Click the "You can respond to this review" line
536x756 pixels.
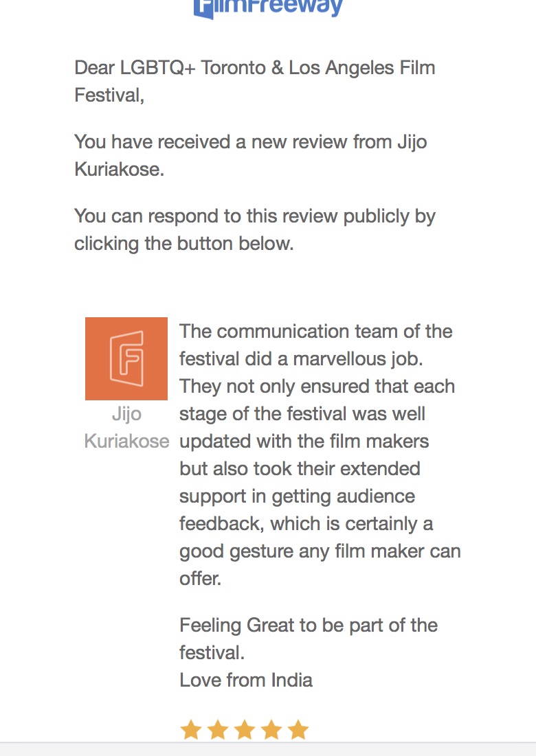(254, 216)
